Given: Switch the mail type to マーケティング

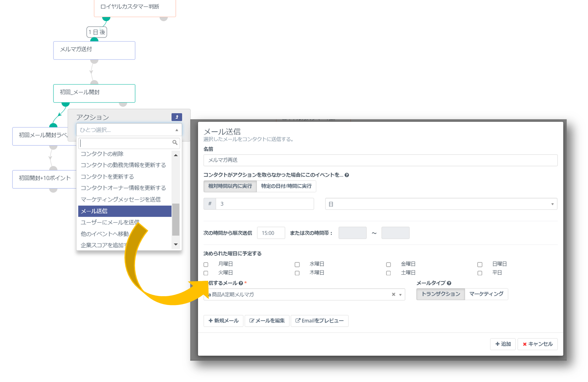Looking at the screenshot, I should 486,294.
